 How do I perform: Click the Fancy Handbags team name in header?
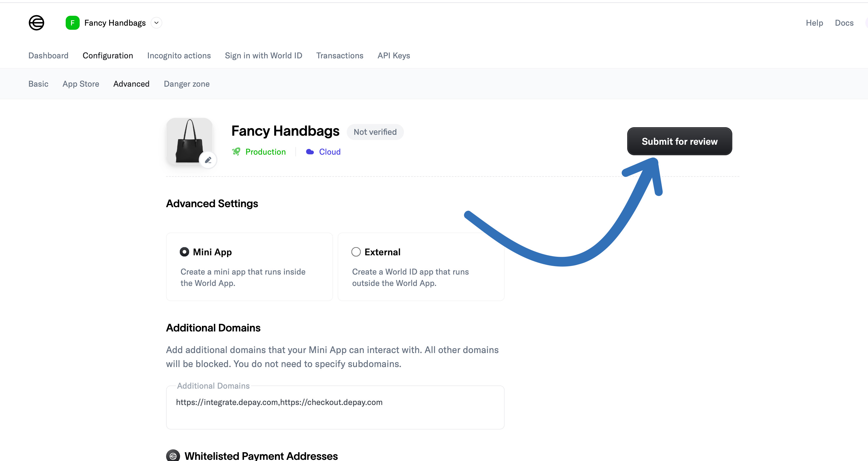pyautogui.click(x=115, y=23)
